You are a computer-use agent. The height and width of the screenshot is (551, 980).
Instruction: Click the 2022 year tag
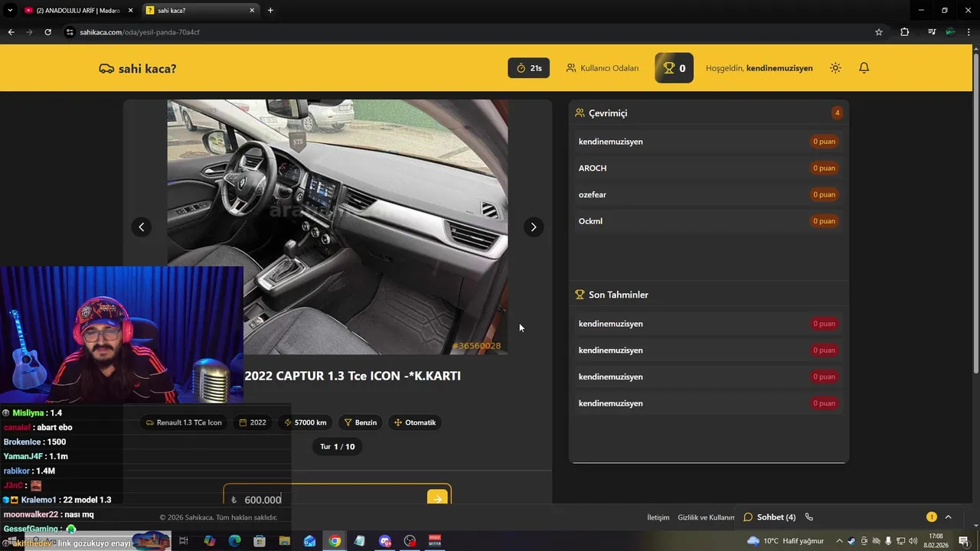(x=253, y=422)
